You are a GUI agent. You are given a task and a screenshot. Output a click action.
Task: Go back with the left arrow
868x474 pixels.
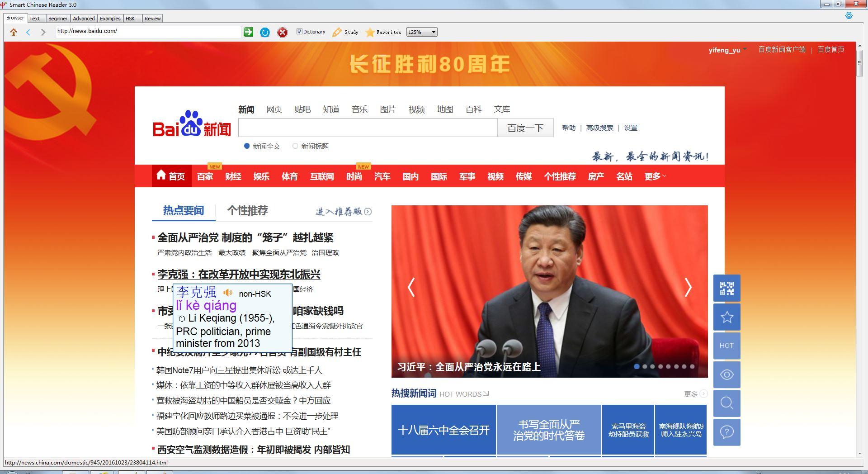click(28, 32)
